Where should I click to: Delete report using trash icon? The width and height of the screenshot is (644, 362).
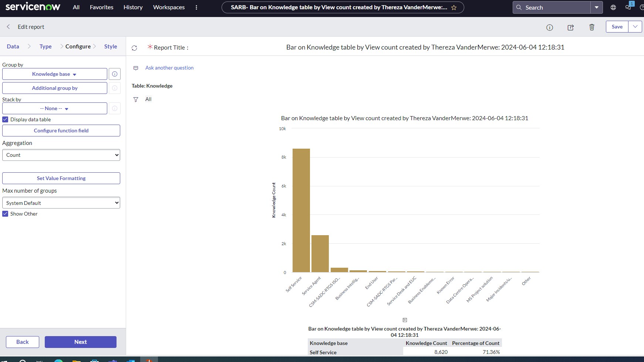592,27
